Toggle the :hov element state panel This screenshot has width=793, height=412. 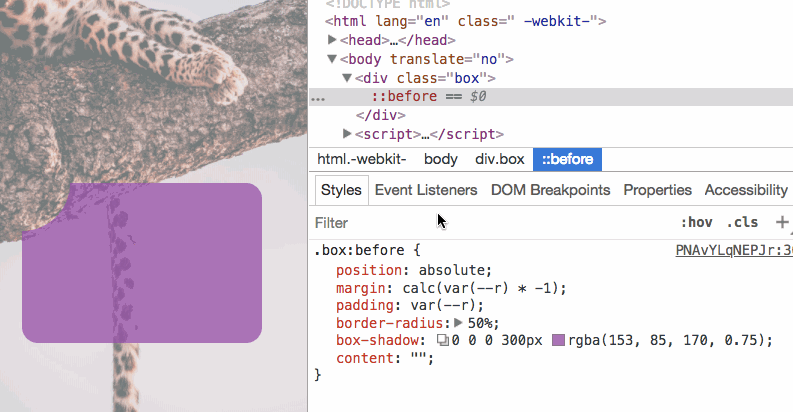pos(696,222)
